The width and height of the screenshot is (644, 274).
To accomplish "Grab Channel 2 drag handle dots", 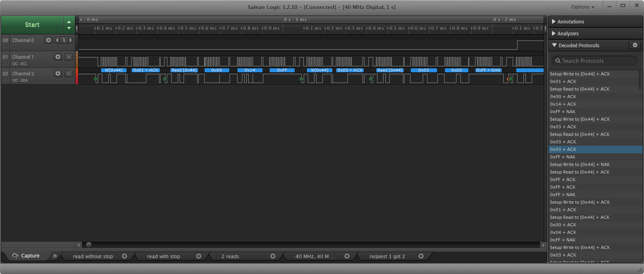I will click(6, 80).
